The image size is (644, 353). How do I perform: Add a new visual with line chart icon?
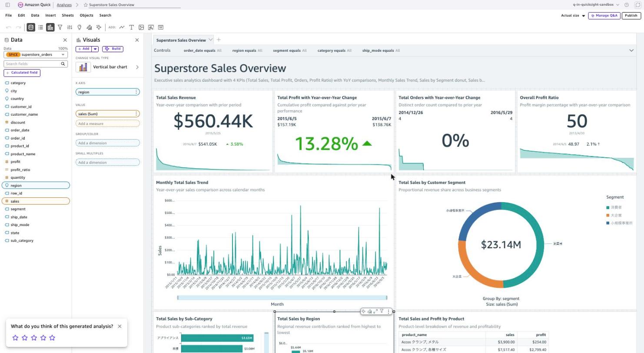(x=122, y=27)
